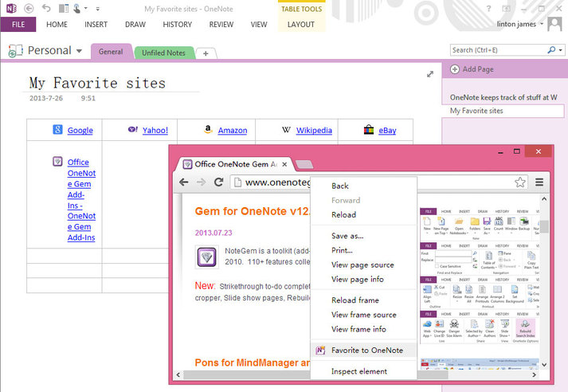Click the Yahoo favicon icon in table
Image resolution: width=568 pixels, height=392 pixels.
point(132,129)
